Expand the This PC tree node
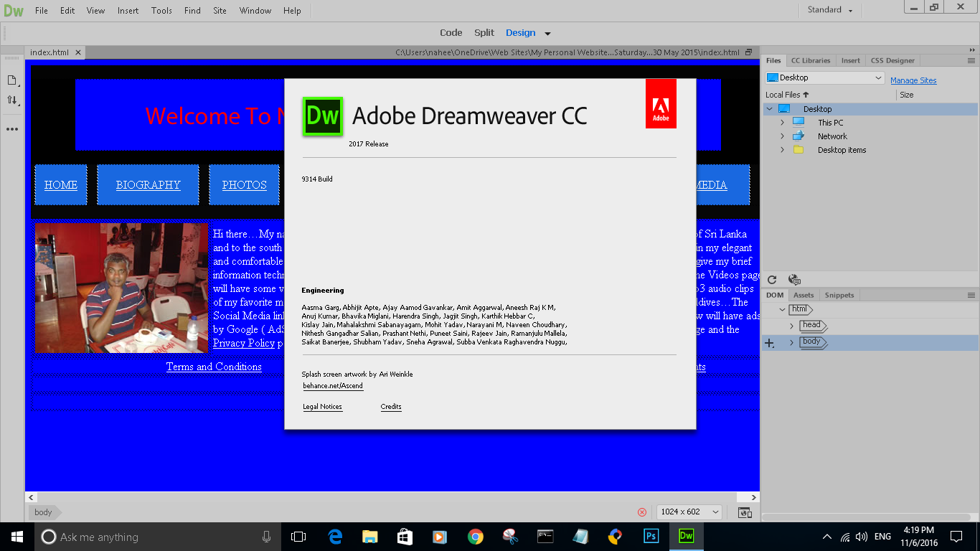The height and width of the screenshot is (551, 980). click(783, 123)
